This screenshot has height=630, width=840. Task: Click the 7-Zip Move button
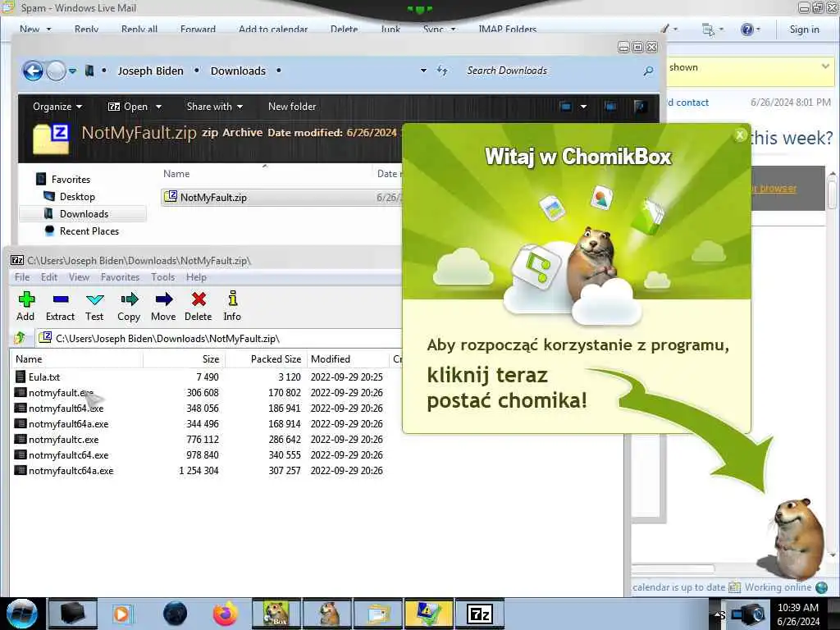click(163, 307)
